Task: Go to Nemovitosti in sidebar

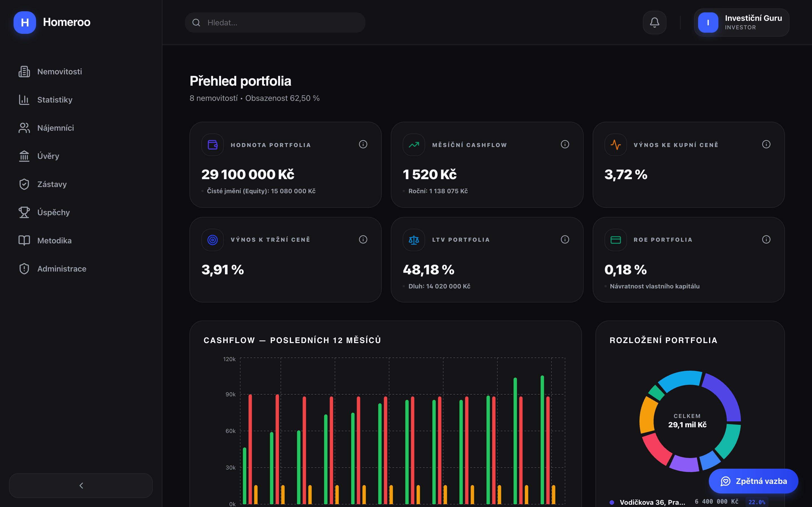Action: [59, 72]
